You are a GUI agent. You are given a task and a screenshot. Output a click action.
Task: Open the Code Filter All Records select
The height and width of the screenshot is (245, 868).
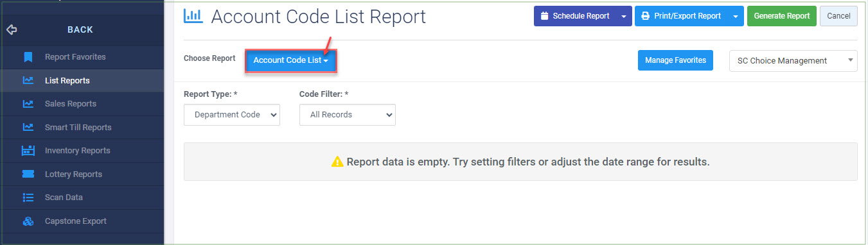click(x=348, y=115)
